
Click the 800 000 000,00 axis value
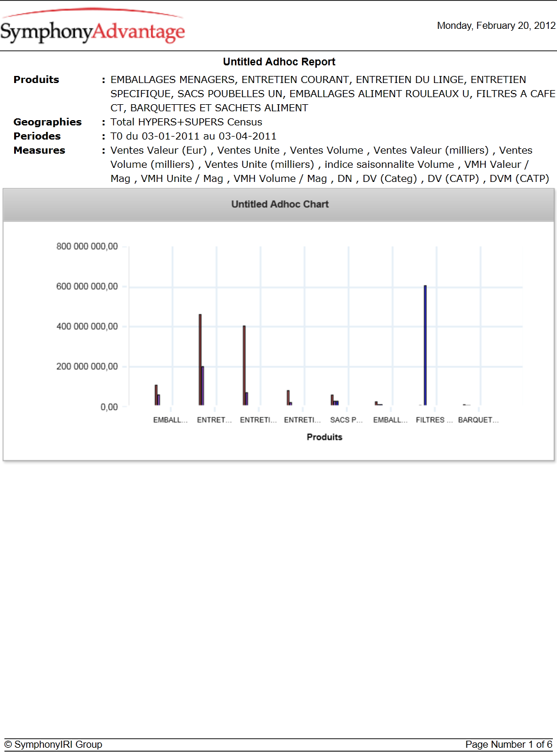pyautogui.click(x=87, y=247)
